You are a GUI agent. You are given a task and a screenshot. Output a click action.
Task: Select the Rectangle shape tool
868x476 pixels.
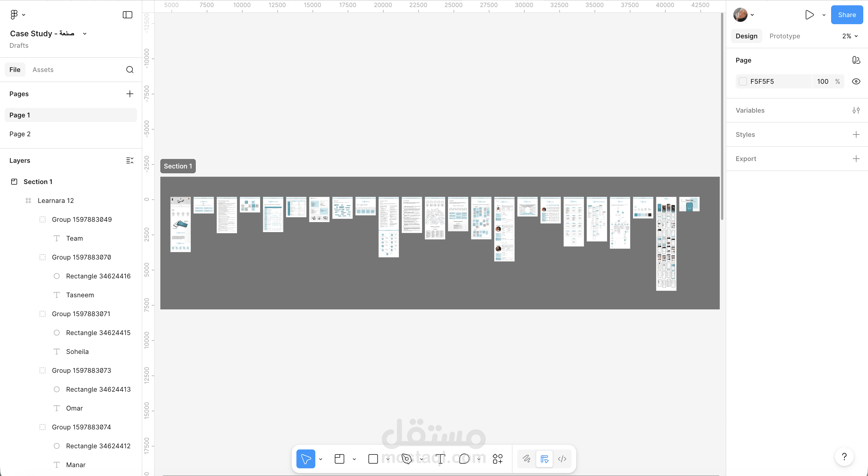click(373, 459)
